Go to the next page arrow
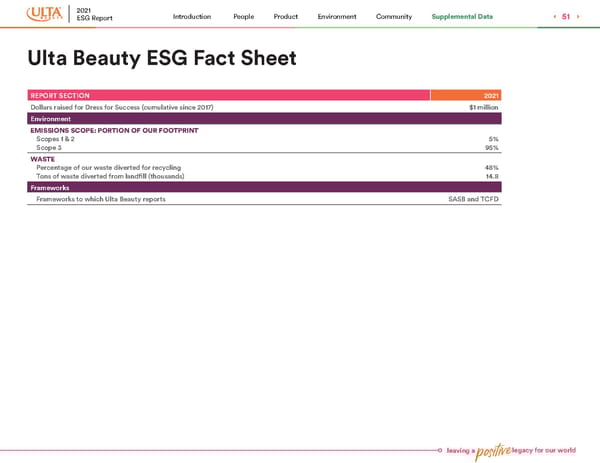The height and width of the screenshot is (463, 600). tap(578, 17)
